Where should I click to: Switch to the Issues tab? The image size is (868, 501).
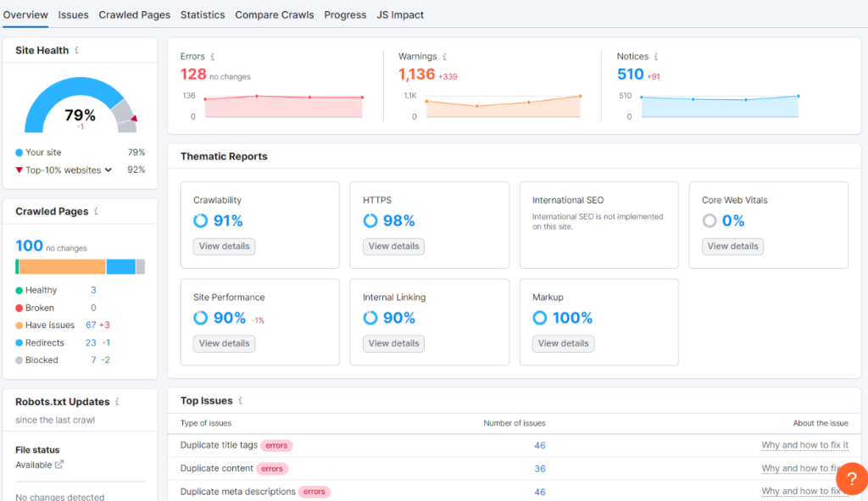[x=73, y=14]
